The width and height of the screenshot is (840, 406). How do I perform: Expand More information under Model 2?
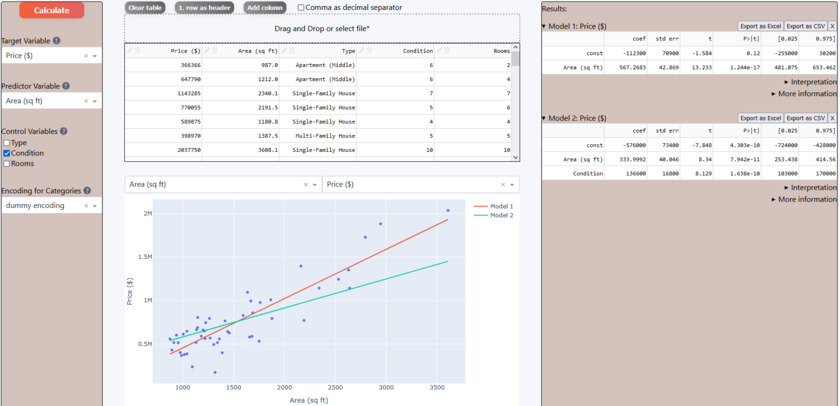[x=804, y=199]
